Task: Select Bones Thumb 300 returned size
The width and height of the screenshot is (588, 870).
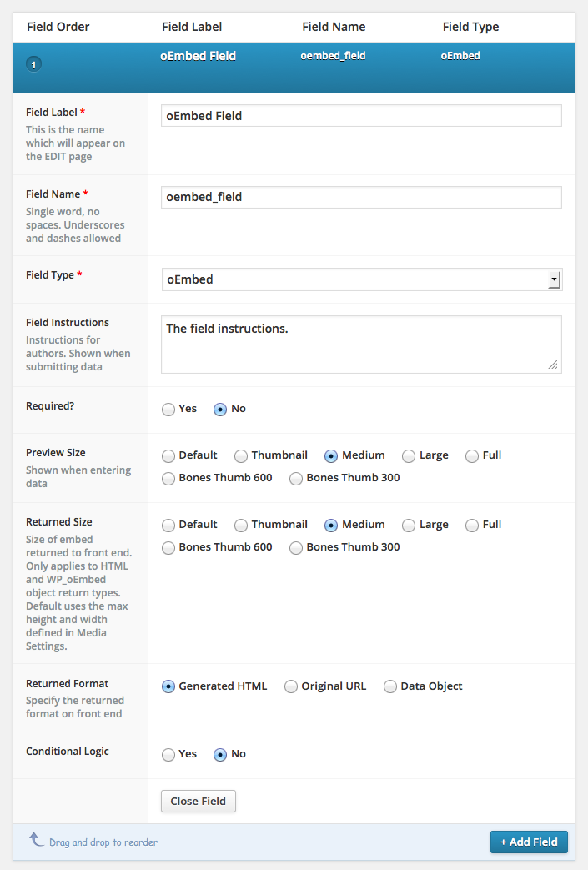Action: click(x=295, y=548)
